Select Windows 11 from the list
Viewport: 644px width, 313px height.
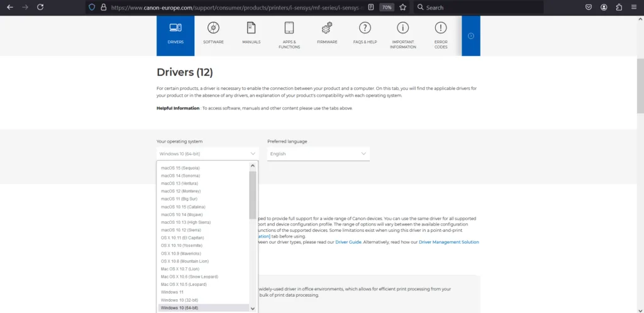coord(172,292)
